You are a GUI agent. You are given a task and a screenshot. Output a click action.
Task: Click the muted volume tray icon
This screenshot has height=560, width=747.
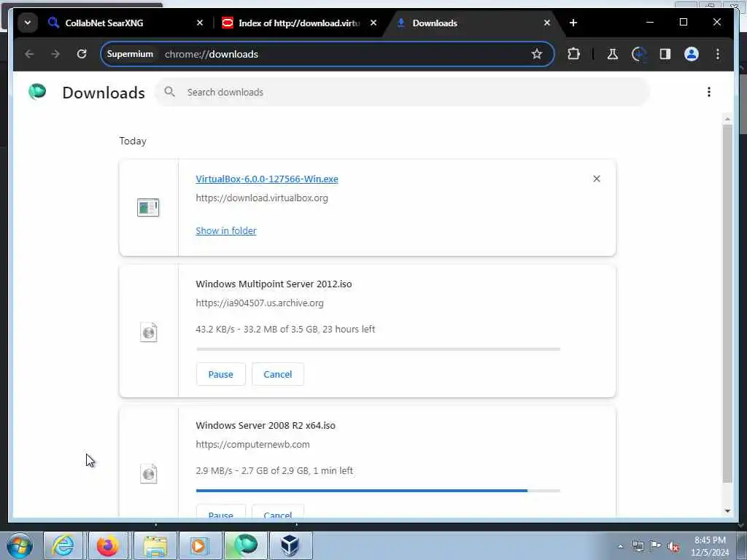tap(673, 547)
